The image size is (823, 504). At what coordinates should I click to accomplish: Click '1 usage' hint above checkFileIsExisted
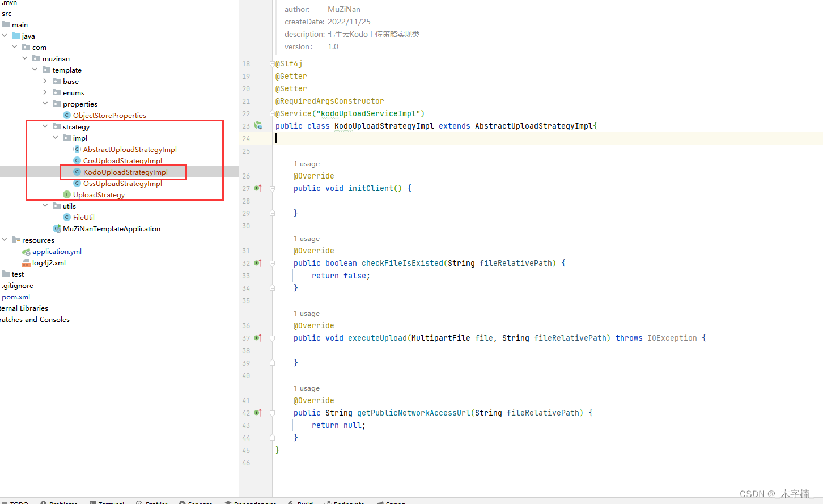[307, 239]
